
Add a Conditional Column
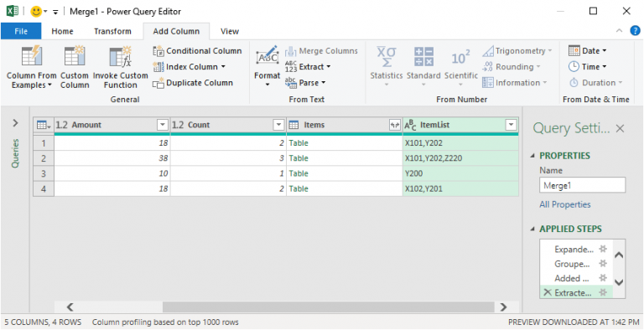[x=197, y=51]
